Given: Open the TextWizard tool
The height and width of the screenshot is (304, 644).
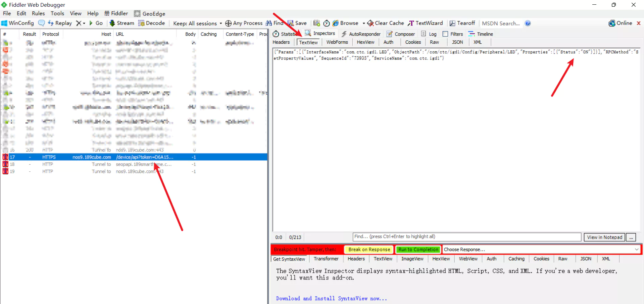Looking at the screenshot, I should 426,23.
